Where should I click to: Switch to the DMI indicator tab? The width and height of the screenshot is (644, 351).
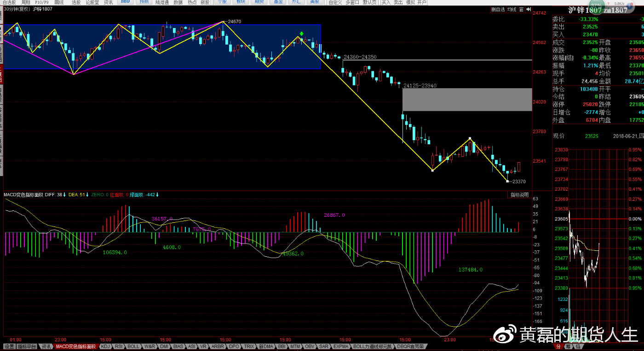pos(164,346)
